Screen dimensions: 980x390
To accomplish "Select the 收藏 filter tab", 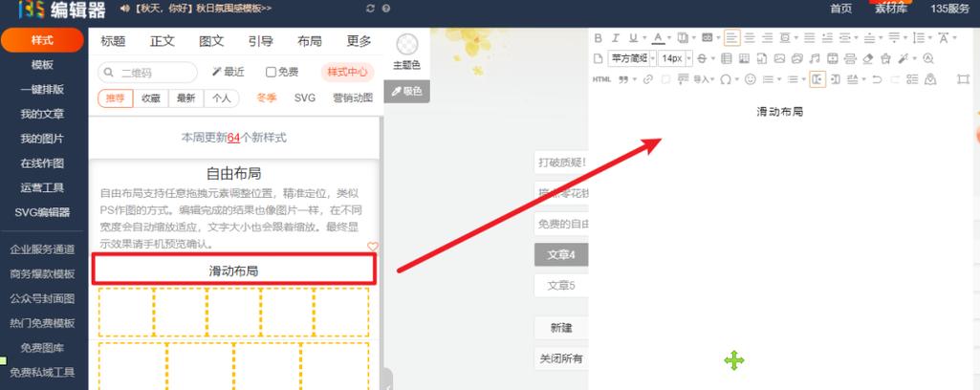I will pyautogui.click(x=151, y=98).
